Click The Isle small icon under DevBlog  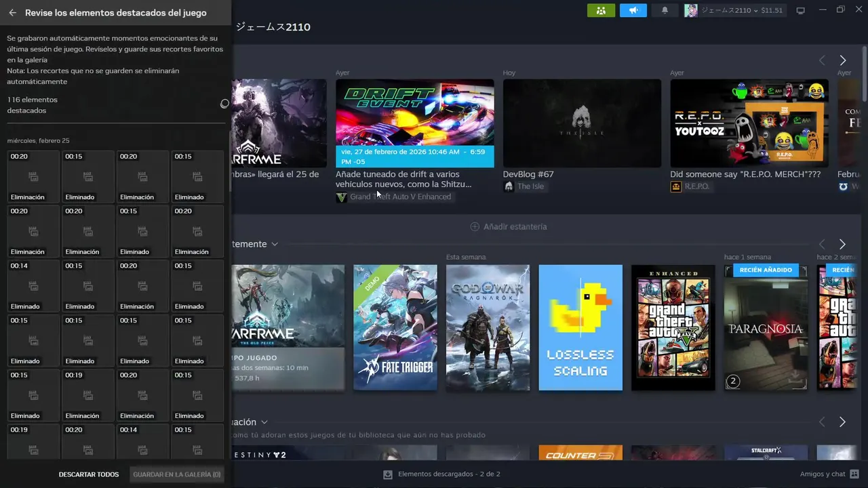pos(509,186)
